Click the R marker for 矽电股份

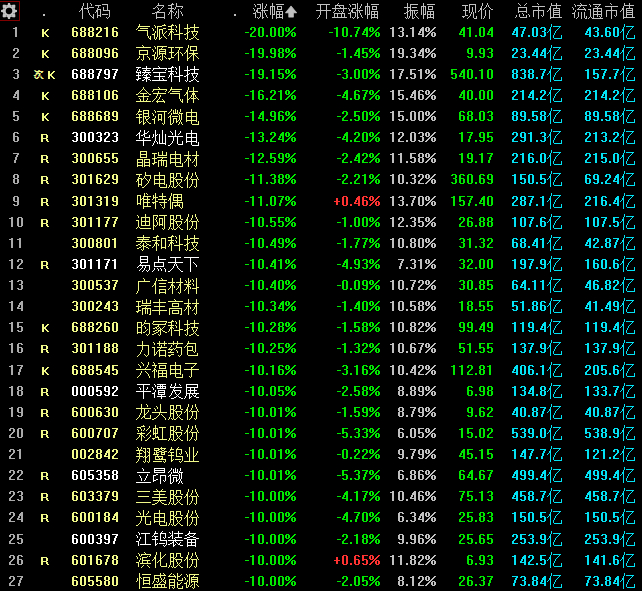(x=45, y=180)
